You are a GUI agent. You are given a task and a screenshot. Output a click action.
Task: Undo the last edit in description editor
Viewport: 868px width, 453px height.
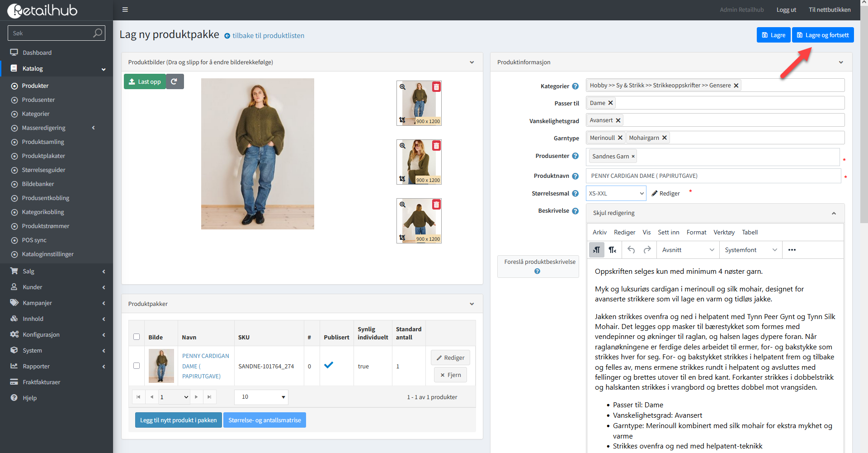pos(631,250)
